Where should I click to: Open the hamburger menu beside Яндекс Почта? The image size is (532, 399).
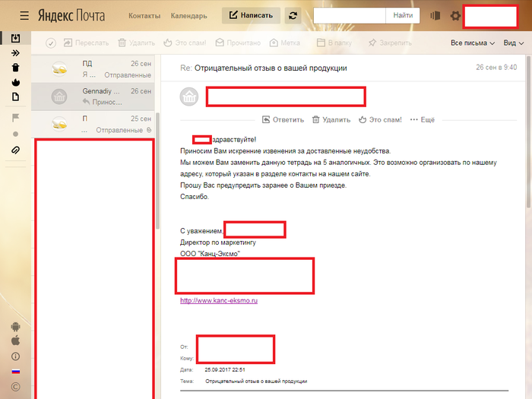point(25,15)
